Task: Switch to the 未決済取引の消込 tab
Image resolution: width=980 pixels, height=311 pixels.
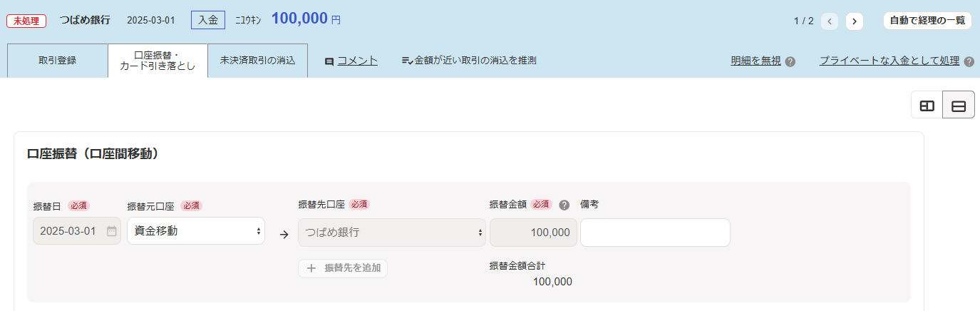Action: [257, 61]
